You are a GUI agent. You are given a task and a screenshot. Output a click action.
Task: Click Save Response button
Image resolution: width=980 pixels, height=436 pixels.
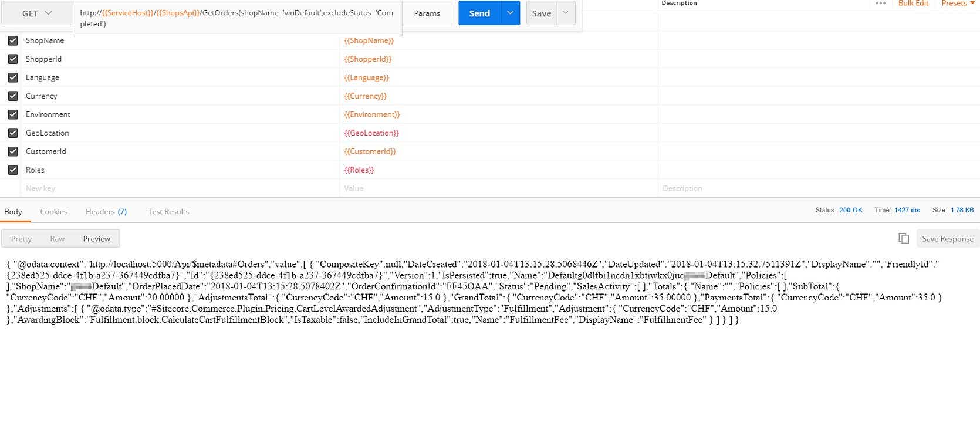tap(948, 239)
